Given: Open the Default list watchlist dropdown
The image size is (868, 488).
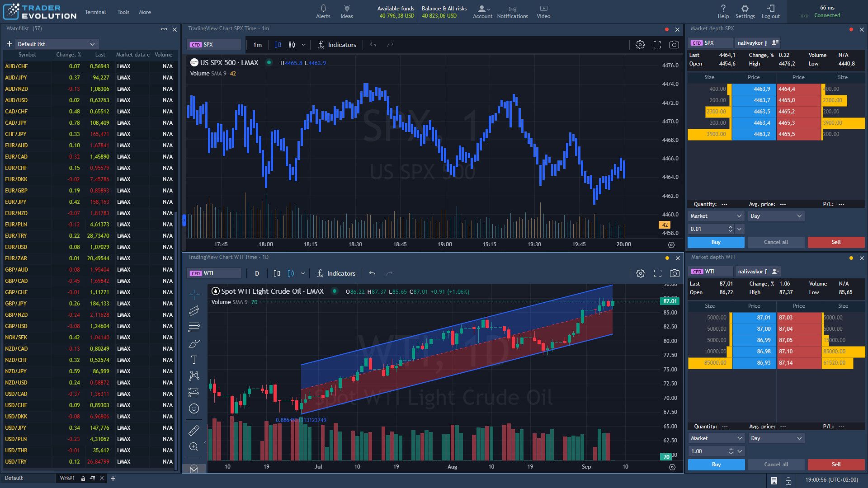Looking at the screenshot, I should pyautogui.click(x=57, y=44).
